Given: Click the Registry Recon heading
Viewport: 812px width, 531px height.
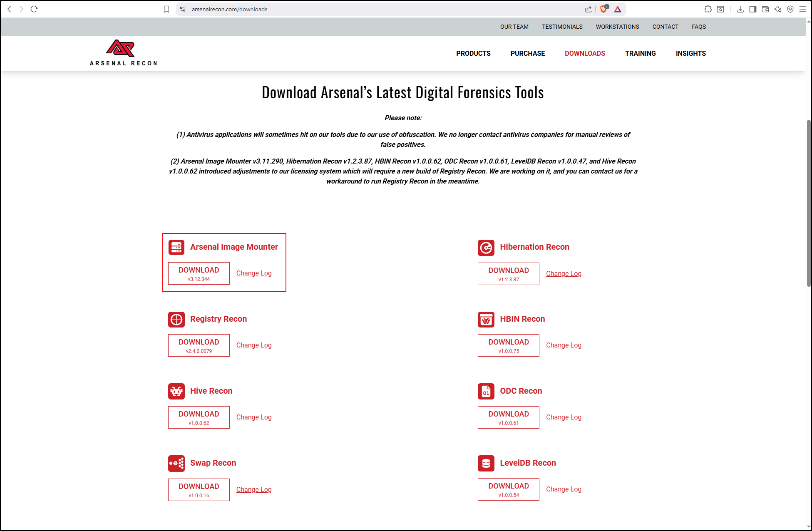Looking at the screenshot, I should coord(219,319).
